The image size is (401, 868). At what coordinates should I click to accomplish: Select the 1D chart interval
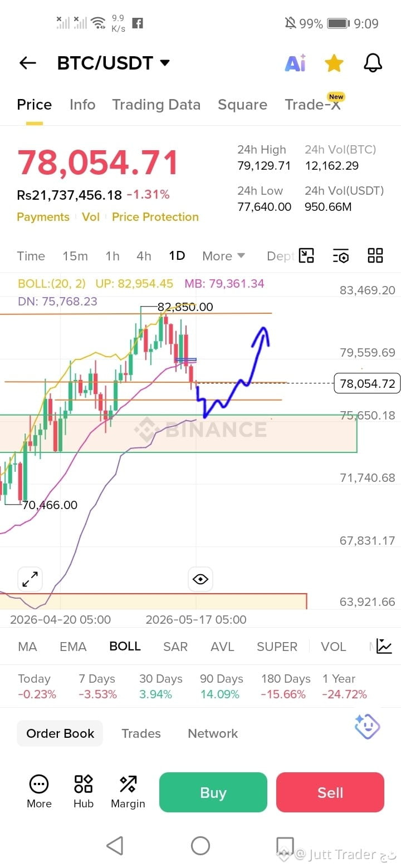pyautogui.click(x=177, y=256)
